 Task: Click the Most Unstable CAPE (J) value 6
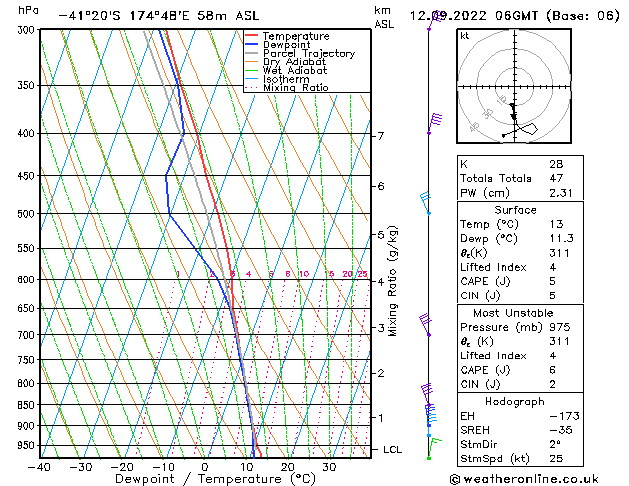point(553,370)
